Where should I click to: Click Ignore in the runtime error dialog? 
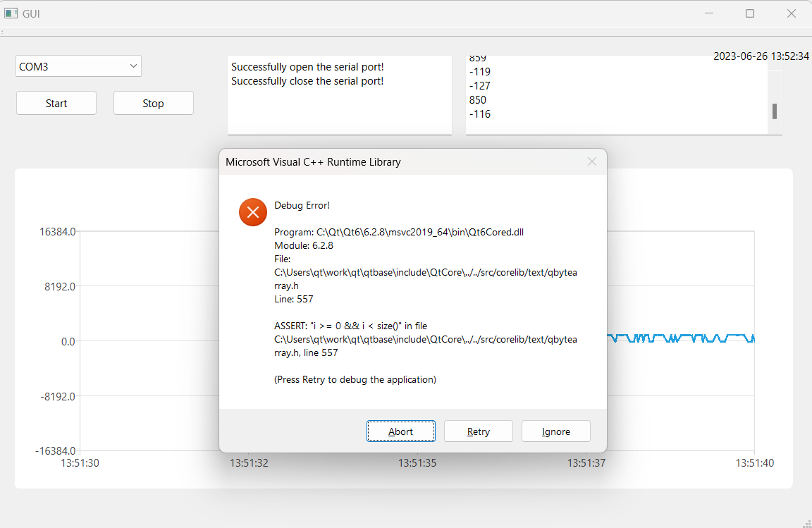(x=555, y=431)
